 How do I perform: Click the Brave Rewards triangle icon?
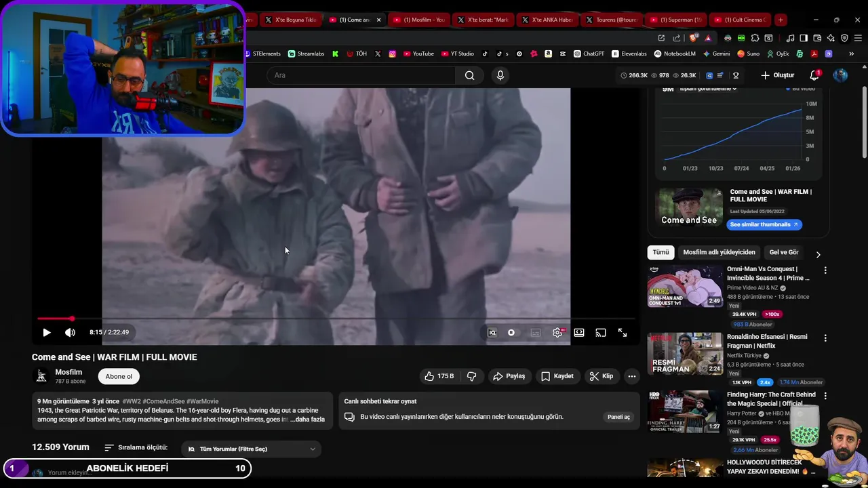point(708,38)
